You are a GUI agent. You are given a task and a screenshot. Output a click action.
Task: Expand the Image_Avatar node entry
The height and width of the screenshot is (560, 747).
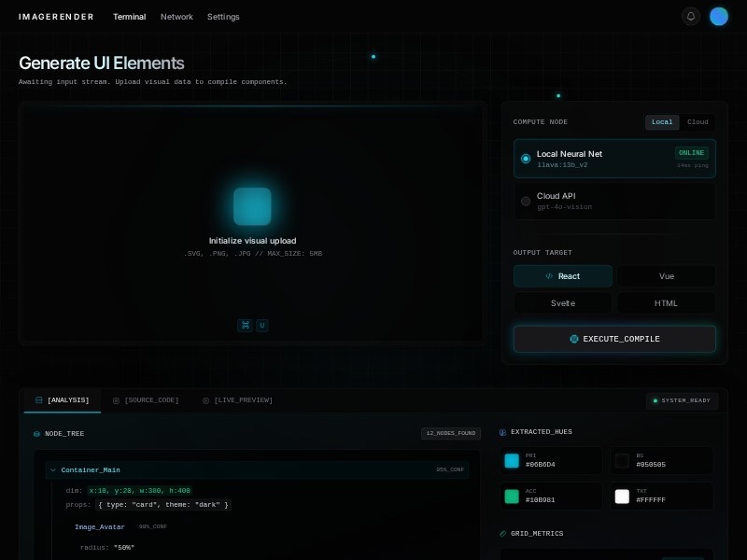[x=99, y=526]
